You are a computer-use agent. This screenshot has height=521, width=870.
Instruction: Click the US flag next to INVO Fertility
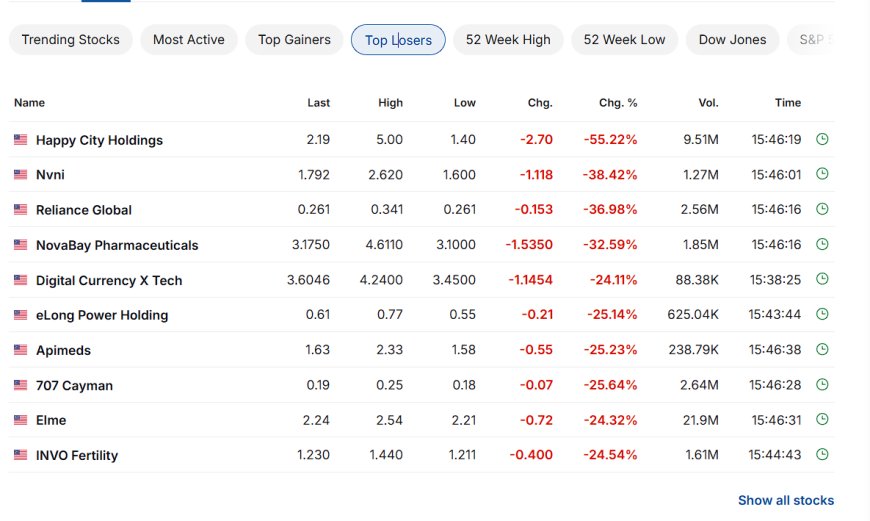[x=21, y=454]
